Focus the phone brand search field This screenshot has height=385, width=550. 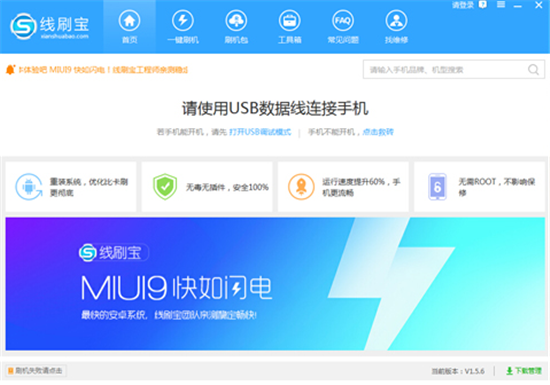click(454, 69)
